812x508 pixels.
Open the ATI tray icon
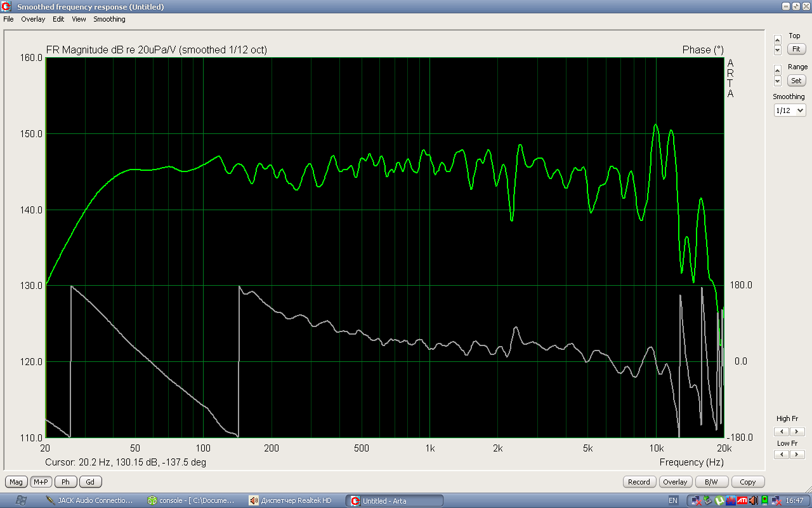[741, 500]
